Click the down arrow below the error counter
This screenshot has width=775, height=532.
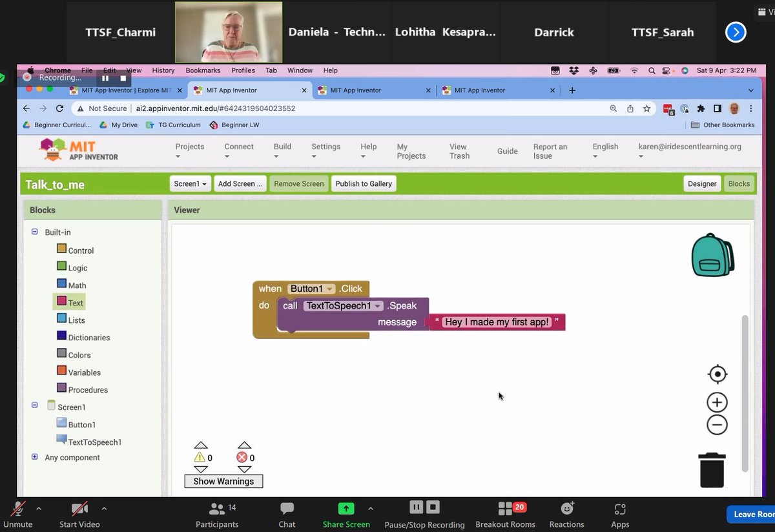243,469
